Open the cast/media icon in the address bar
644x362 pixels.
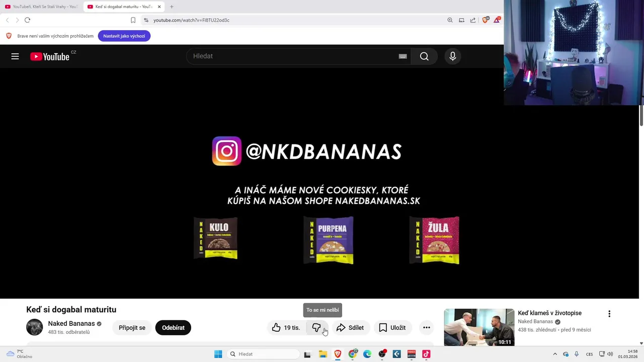coord(461,20)
